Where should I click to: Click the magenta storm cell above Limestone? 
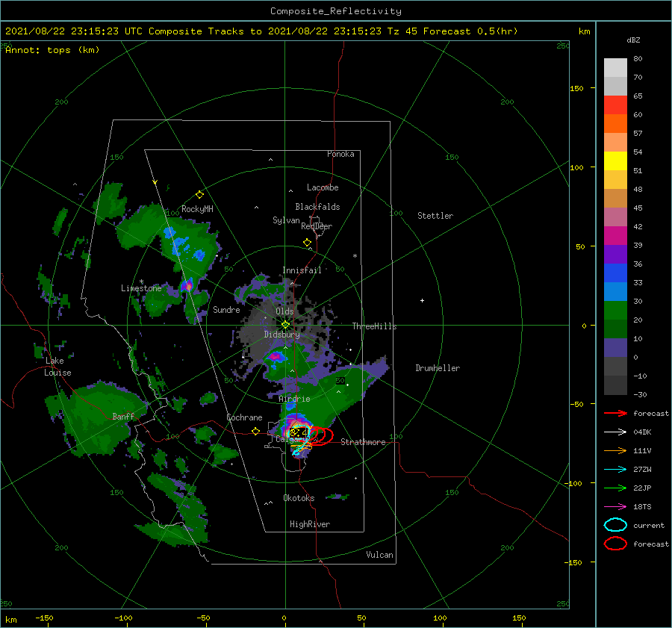(187, 285)
